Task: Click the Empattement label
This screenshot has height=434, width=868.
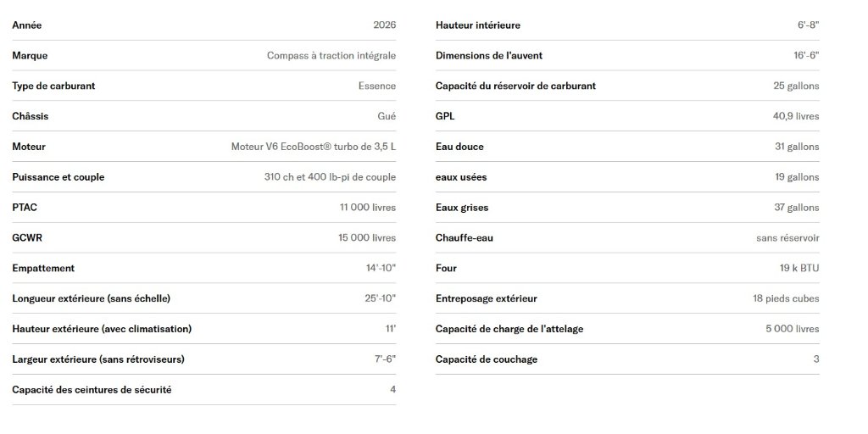Action: (43, 269)
